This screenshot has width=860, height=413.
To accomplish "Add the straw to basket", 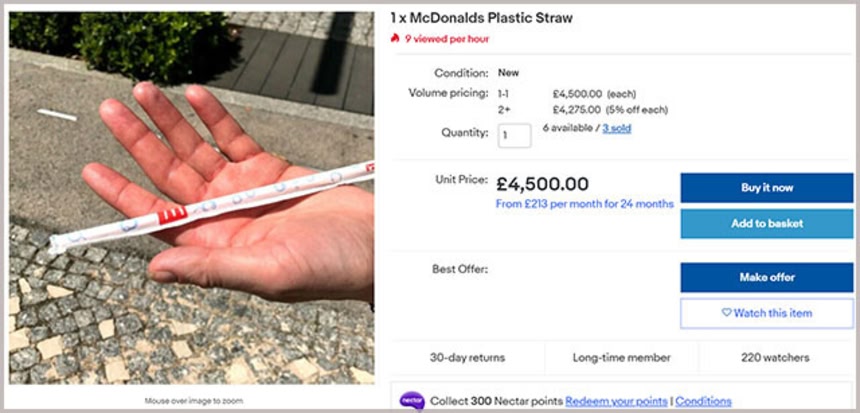I will pos(766,224).
